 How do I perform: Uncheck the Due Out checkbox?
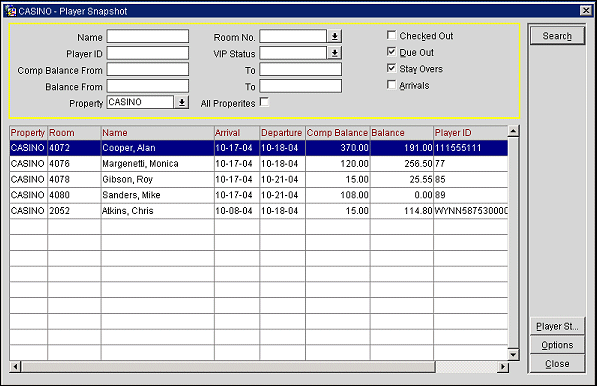click(x=391, y=52)
